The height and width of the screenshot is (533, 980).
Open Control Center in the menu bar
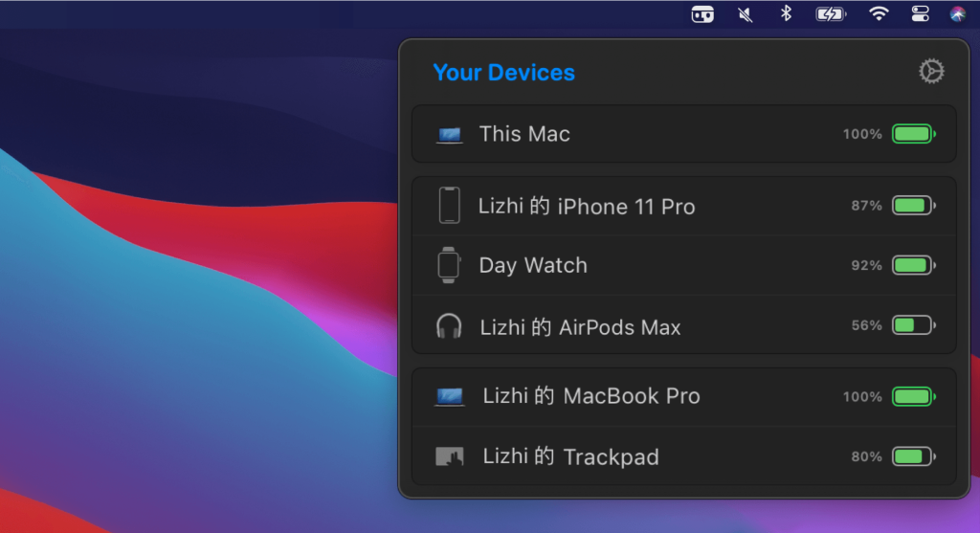[x=920, y=13]
